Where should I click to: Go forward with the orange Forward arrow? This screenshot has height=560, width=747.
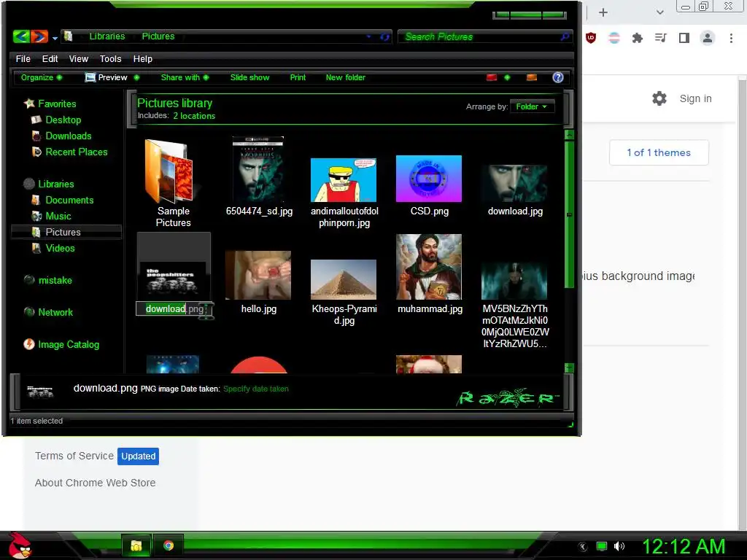click(x=39, y=36)
